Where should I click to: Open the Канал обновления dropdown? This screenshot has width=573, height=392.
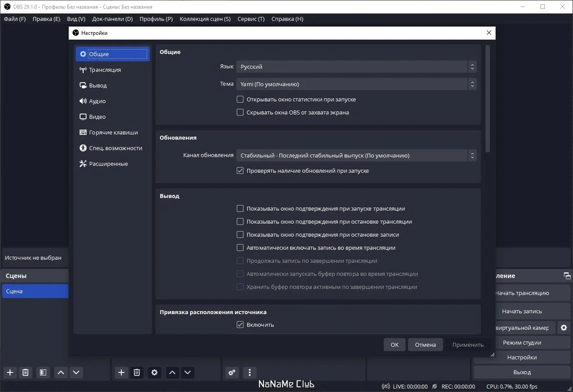(356, 155)
